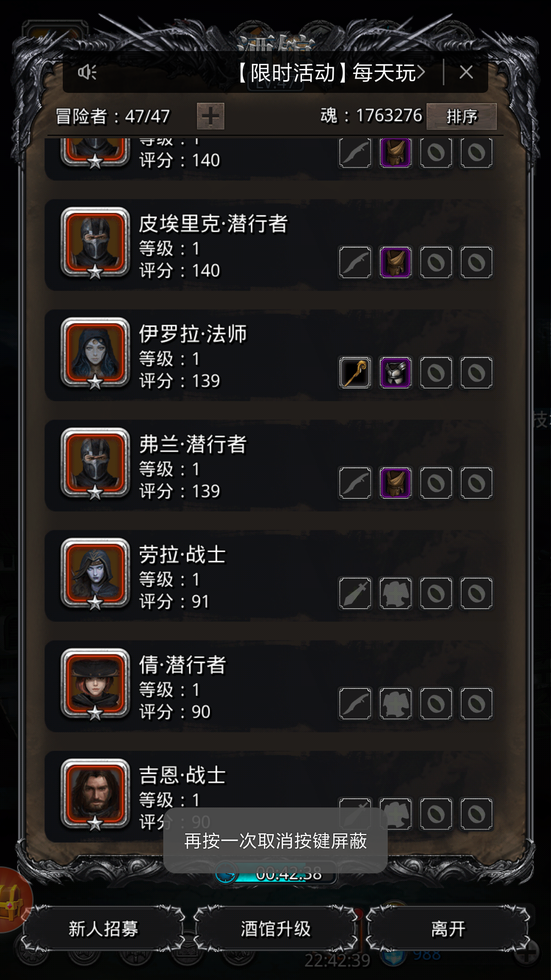Open the 限时活动 event banner link
Viewport: 551px width, 980px height.
click(330, 72)
